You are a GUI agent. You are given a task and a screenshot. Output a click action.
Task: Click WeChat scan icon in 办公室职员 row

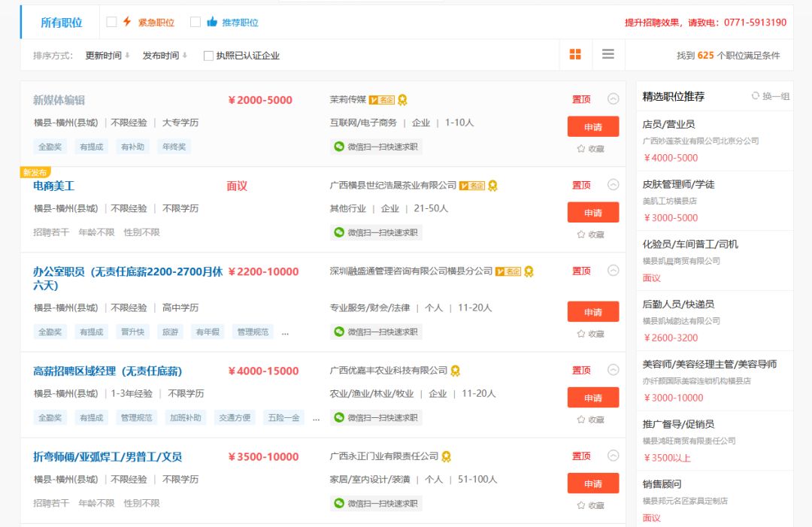tap(339, 332)
